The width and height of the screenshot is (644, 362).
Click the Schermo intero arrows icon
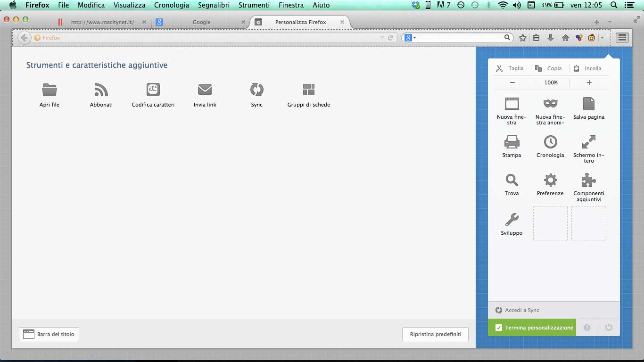click(x=589, y=142)
